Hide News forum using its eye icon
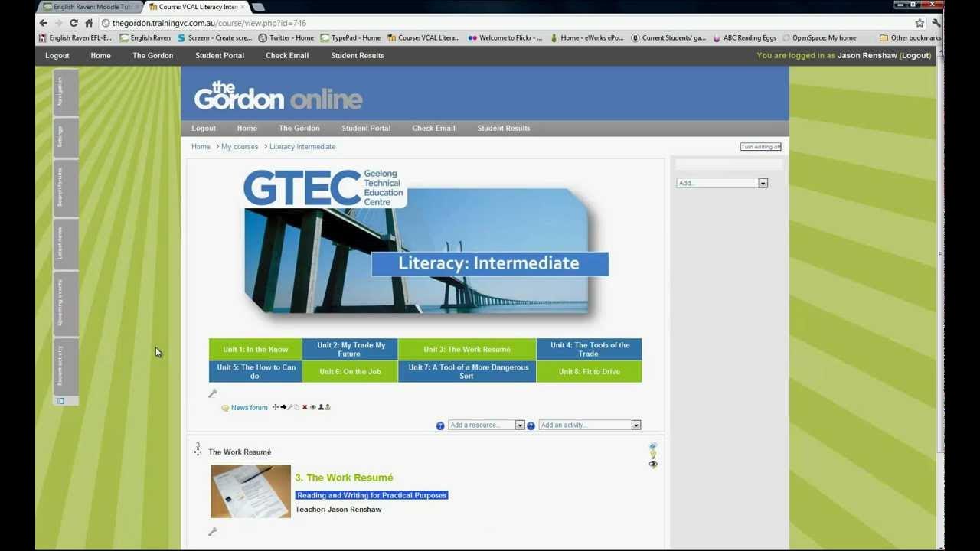Viewport: 980px width, 551px height. point(312,407)
